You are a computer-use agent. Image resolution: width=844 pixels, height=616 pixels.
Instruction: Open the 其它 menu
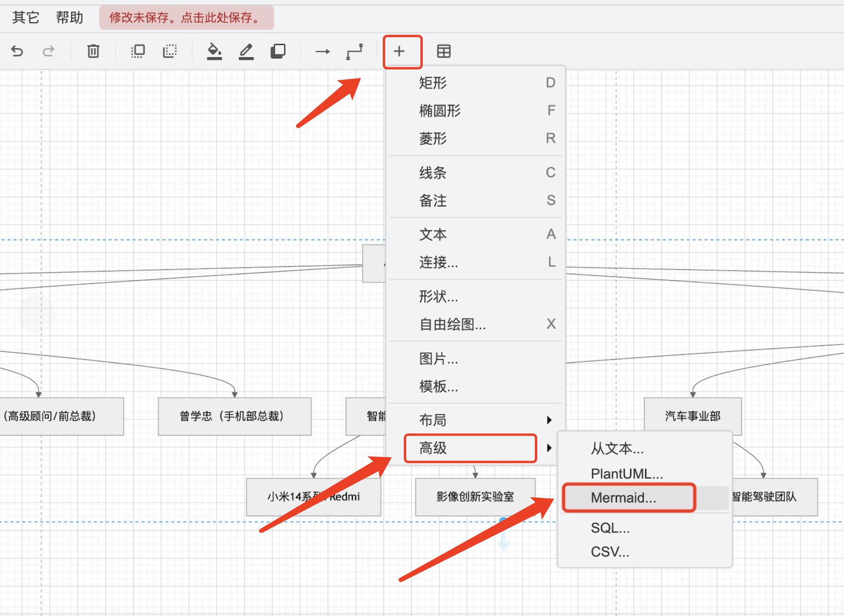point(25,17)
